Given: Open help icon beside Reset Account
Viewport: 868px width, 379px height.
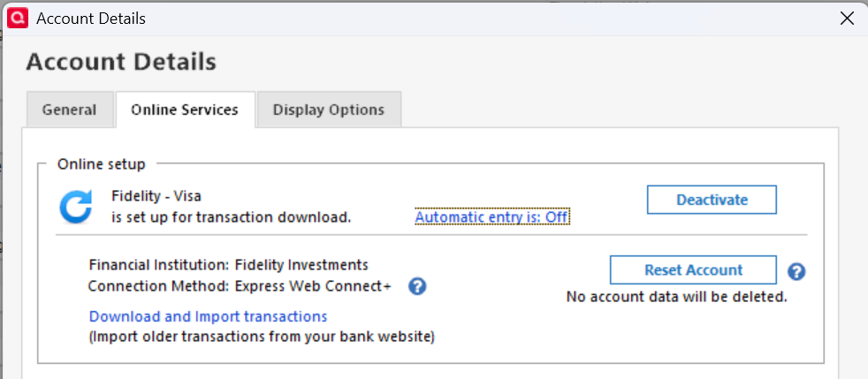Looking at the screenshot, I should [796, 271].
